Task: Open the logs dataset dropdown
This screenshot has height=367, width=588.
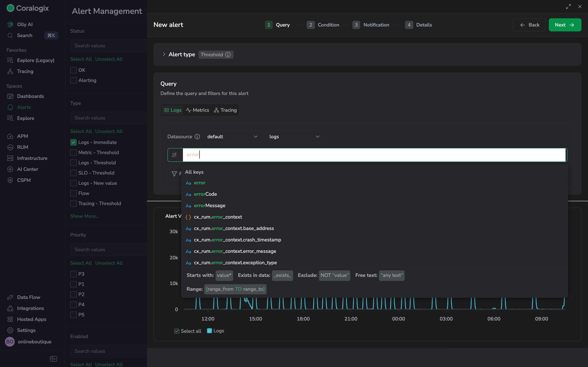Action: 295,137
